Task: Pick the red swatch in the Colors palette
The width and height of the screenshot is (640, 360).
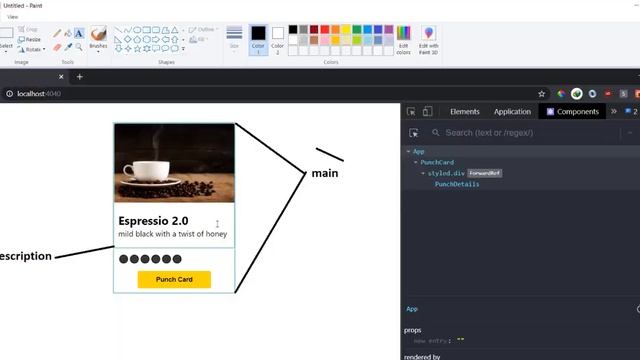Action: click(325, 29)
